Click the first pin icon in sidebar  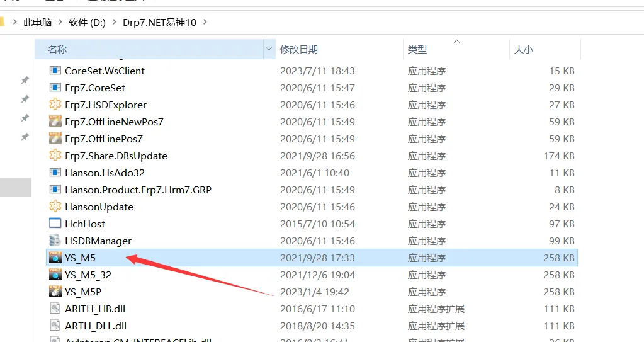tap(25, 80)
